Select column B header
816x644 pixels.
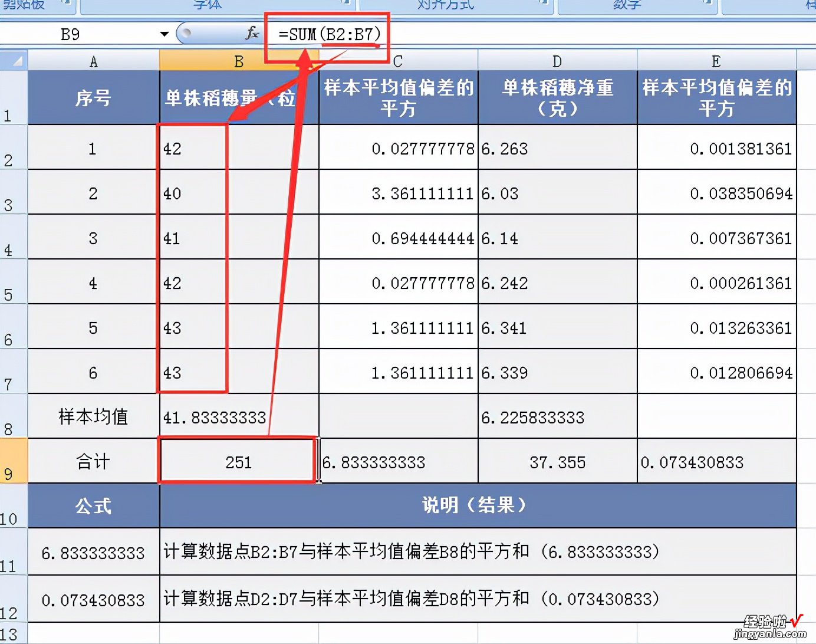coord(239,61)
